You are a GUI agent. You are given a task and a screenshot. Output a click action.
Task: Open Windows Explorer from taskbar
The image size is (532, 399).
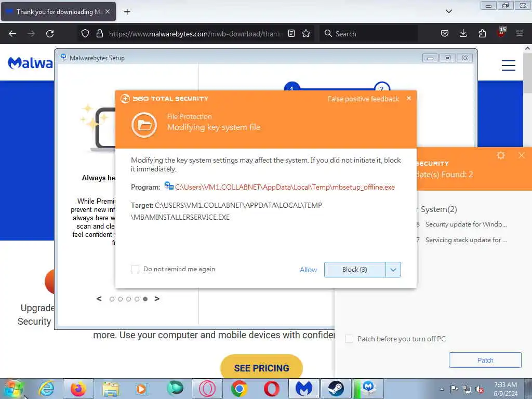click(x=111, y=389)
